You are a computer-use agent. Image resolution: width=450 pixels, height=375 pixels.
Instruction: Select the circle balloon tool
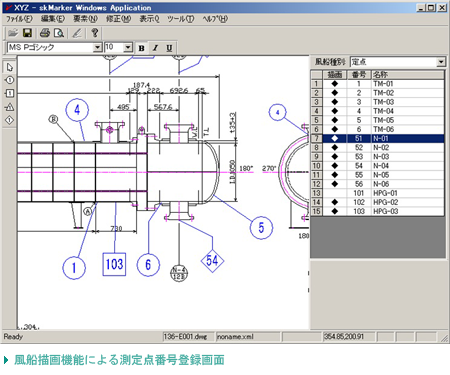click(x=9, y=80)
